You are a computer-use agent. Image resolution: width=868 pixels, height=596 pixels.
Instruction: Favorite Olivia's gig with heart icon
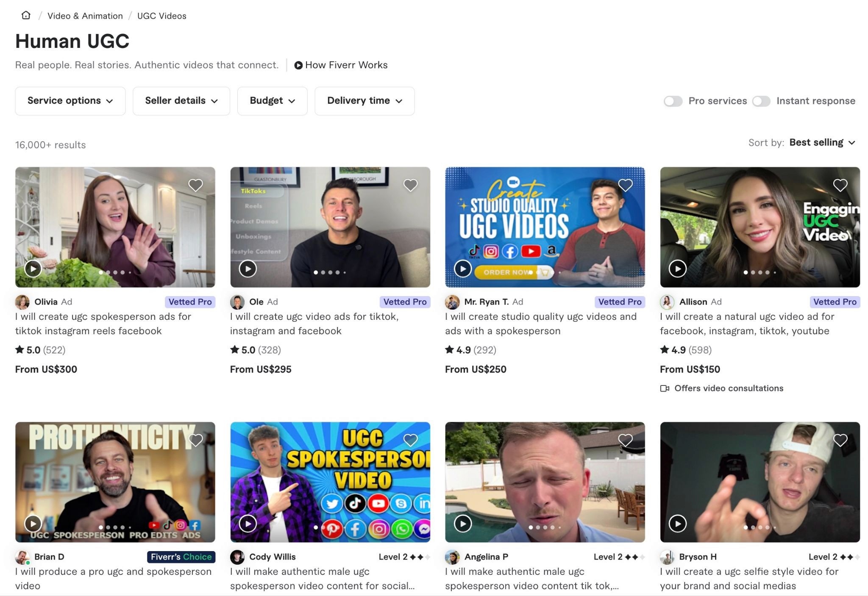[x=195, y=185]
